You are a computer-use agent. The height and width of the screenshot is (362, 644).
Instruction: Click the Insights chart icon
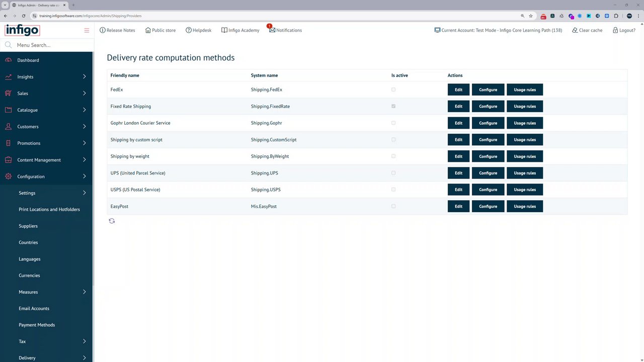tap(8, 77)
